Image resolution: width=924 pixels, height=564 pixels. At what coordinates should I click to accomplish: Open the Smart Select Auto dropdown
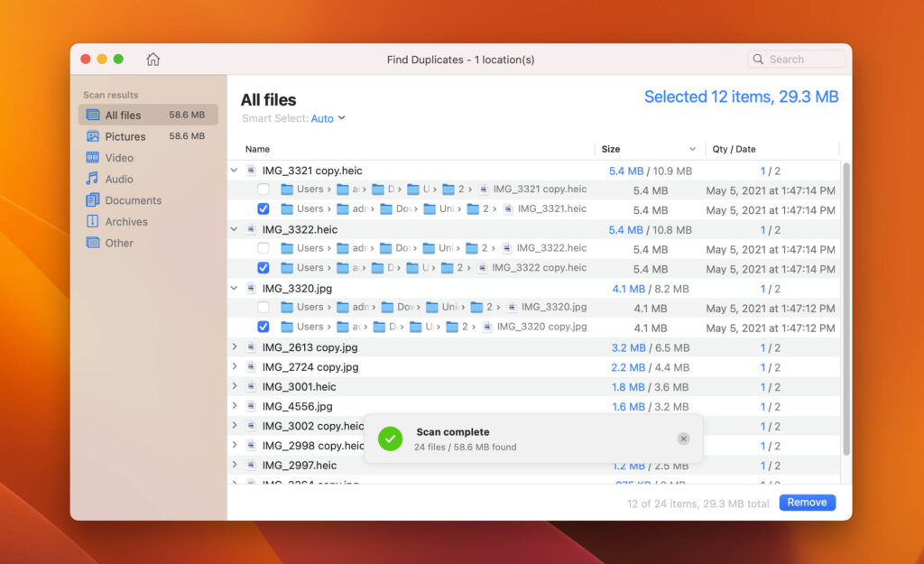click(328, 117)
